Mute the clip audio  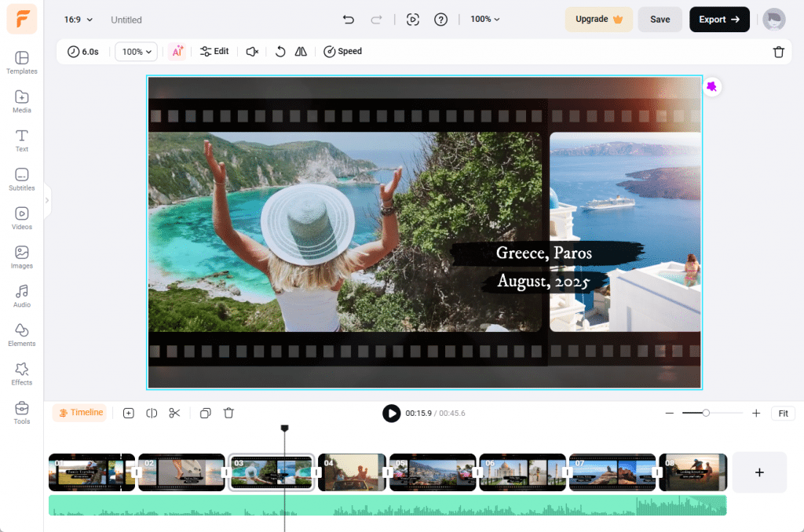tap(252, 52)
